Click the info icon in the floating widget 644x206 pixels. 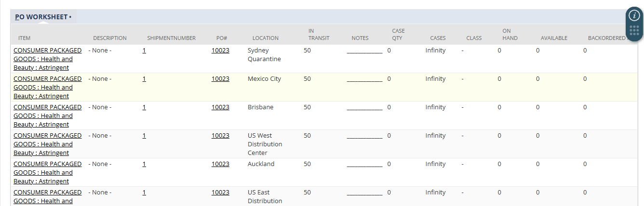pos(634,15)
